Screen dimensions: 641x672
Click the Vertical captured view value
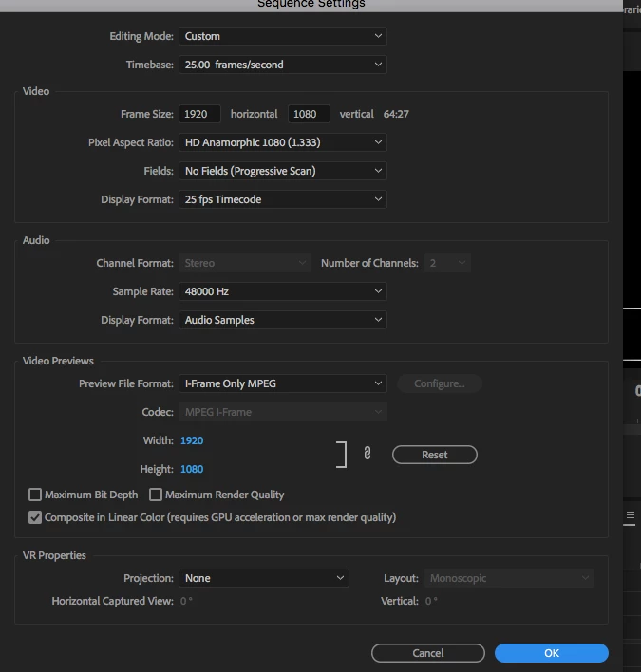[431, 601]
